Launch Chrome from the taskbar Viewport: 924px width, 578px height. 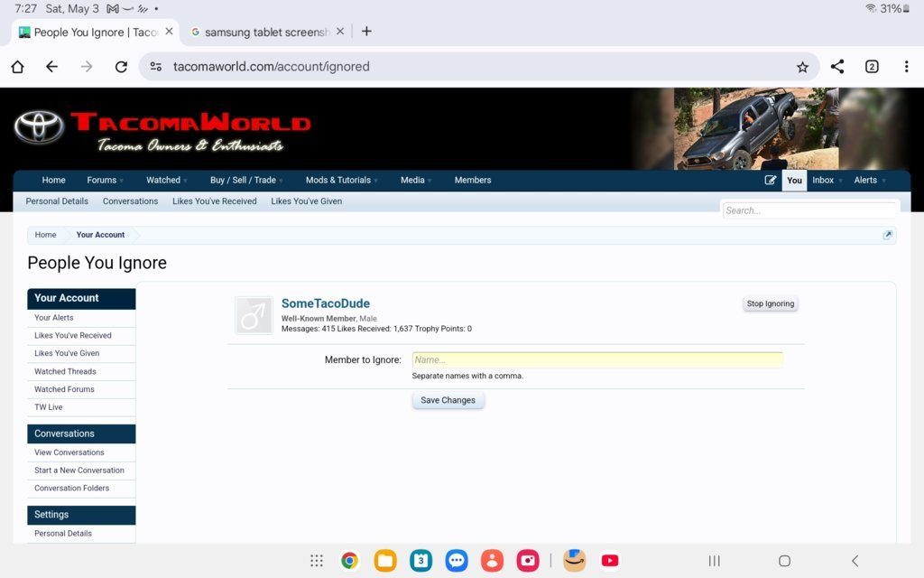(x=349, y=560)
